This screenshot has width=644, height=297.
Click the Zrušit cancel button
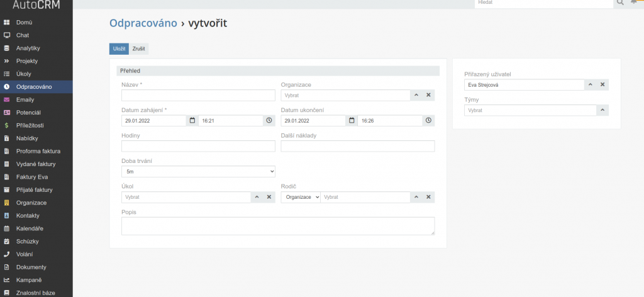point(139,49)
